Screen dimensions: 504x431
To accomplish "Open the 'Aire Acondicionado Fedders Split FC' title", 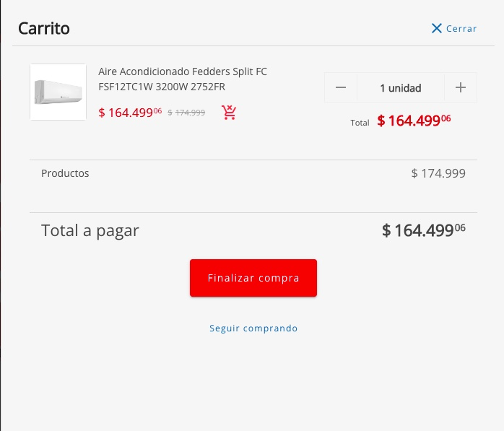I will pos(183,71).
